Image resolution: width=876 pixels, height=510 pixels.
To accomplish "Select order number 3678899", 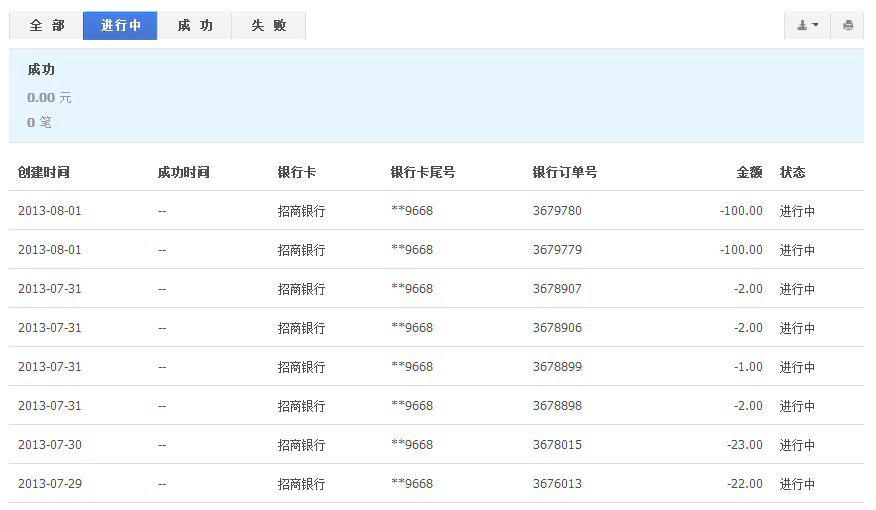I will point(557,367).
